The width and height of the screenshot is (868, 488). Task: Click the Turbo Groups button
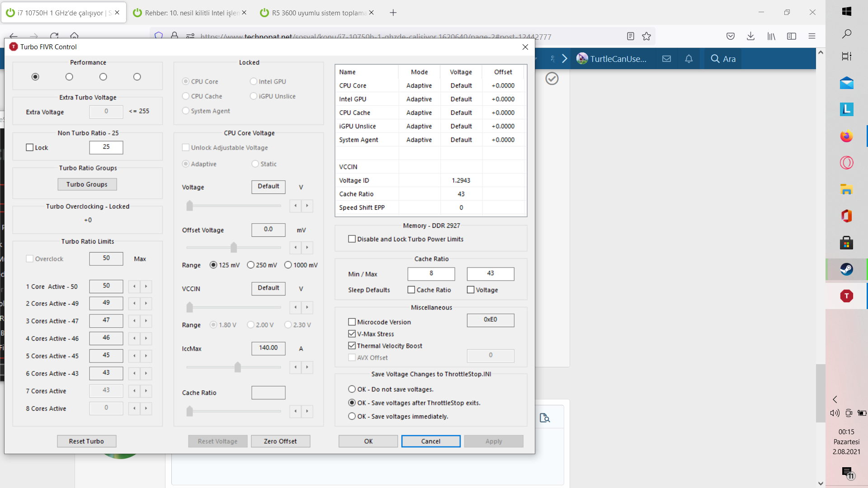87,184
